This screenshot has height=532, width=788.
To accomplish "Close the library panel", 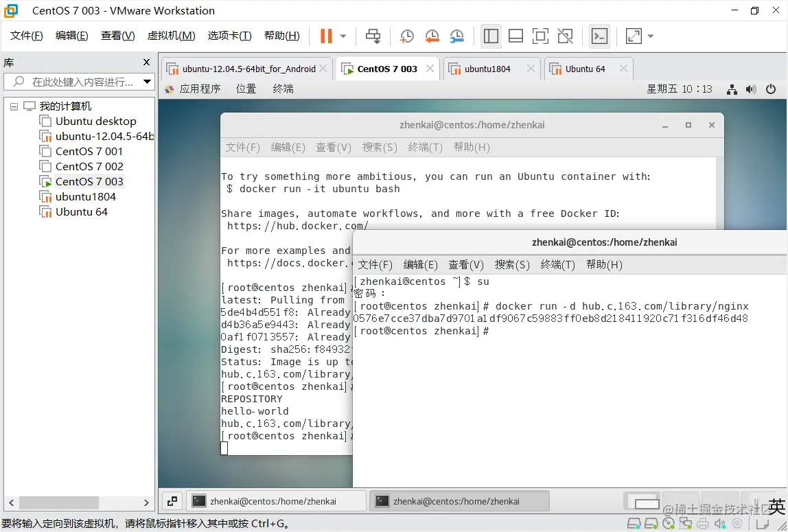I will 146,62.
